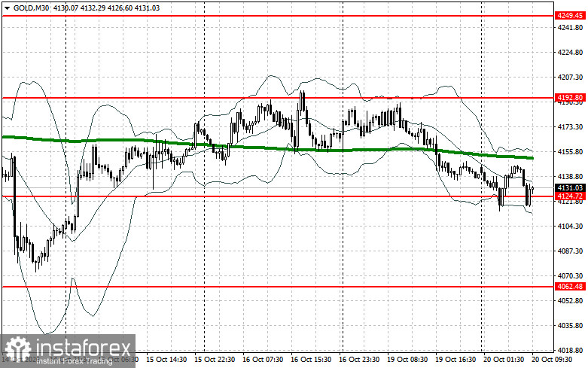Select the 4062.48 support level label

point(570,287)
